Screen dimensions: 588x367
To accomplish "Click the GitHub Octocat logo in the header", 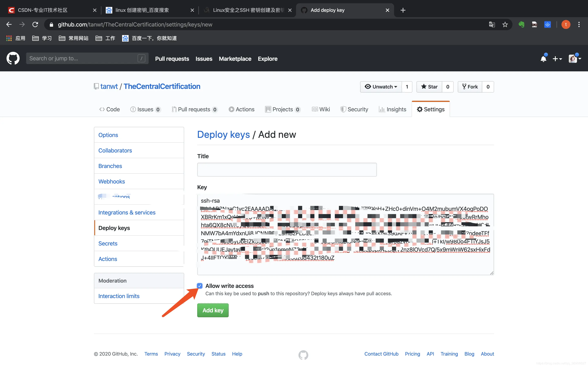I will pyautogui.click(x=13, y=58).
